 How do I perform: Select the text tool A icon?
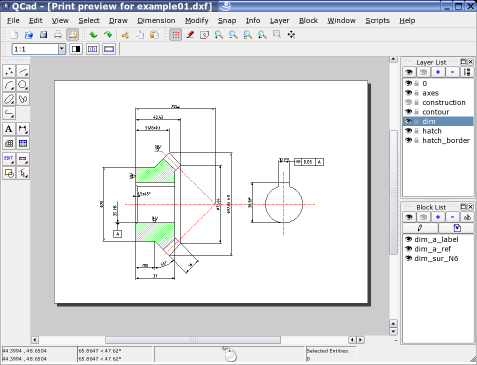[9, 129]
